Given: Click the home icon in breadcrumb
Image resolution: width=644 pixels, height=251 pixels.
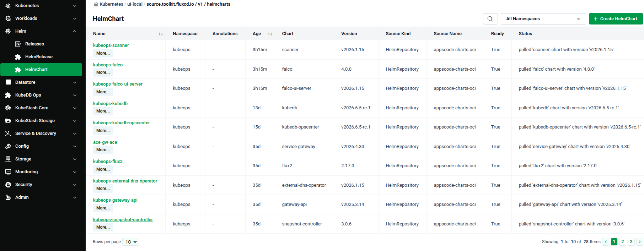Looking at the screenshot, I should 96,4.
